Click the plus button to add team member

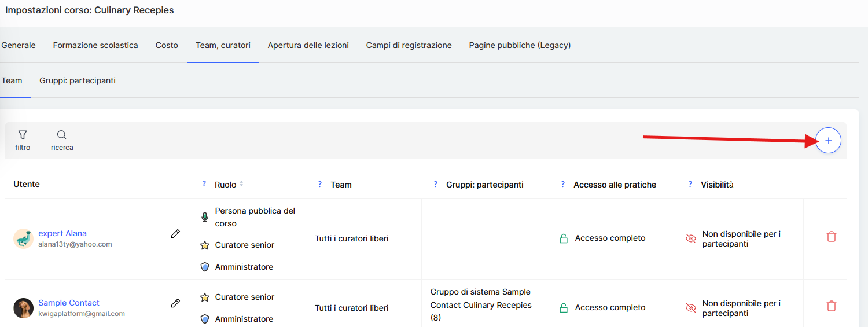(828, 141)
